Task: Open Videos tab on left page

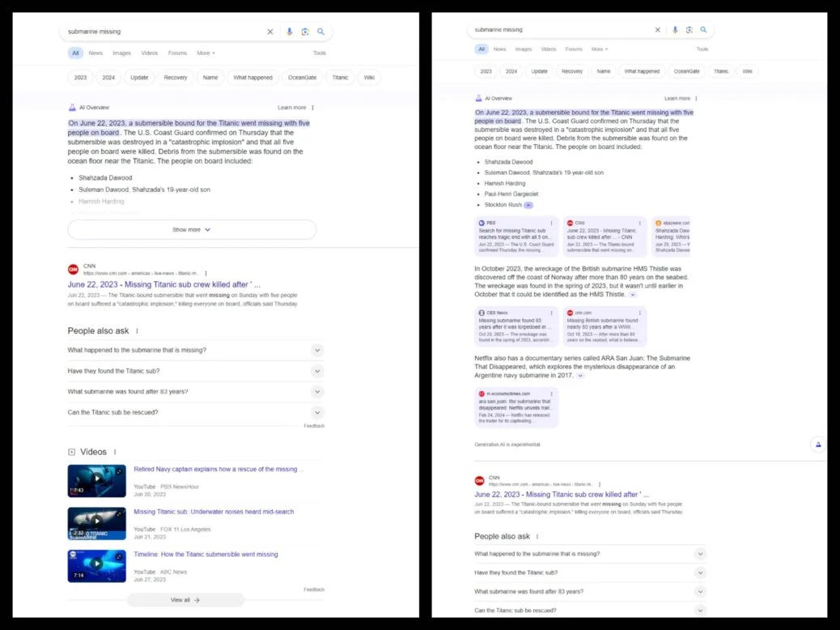Action: (x=150, y=53)
